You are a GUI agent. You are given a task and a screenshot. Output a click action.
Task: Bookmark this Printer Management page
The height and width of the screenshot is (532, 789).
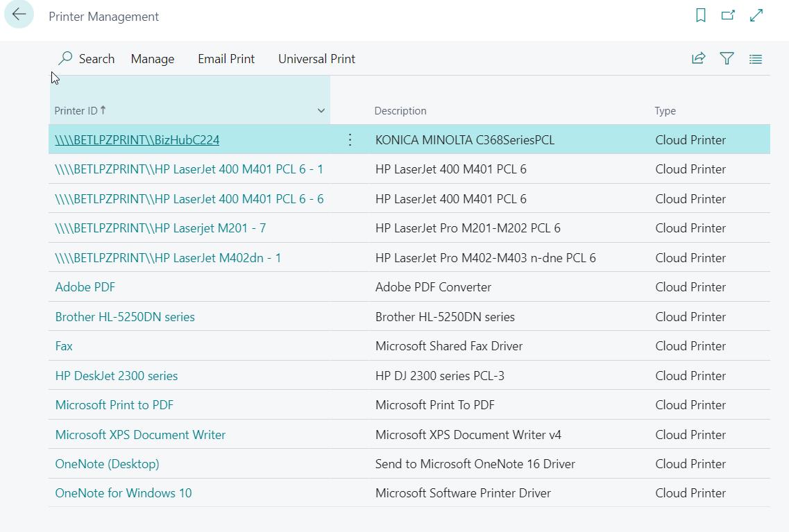click(x=700, y=15)
